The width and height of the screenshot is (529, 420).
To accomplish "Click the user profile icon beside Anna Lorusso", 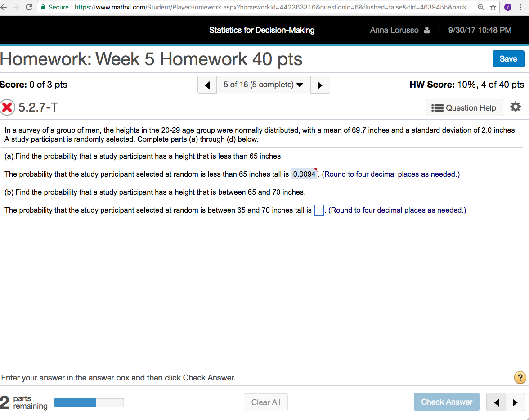I will (427, 30).
